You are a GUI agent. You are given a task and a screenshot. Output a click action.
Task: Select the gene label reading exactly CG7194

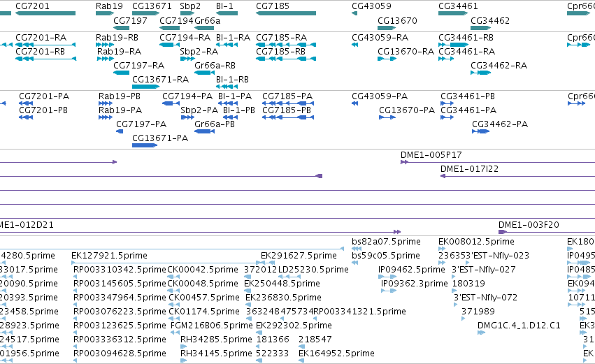point(176,20)
